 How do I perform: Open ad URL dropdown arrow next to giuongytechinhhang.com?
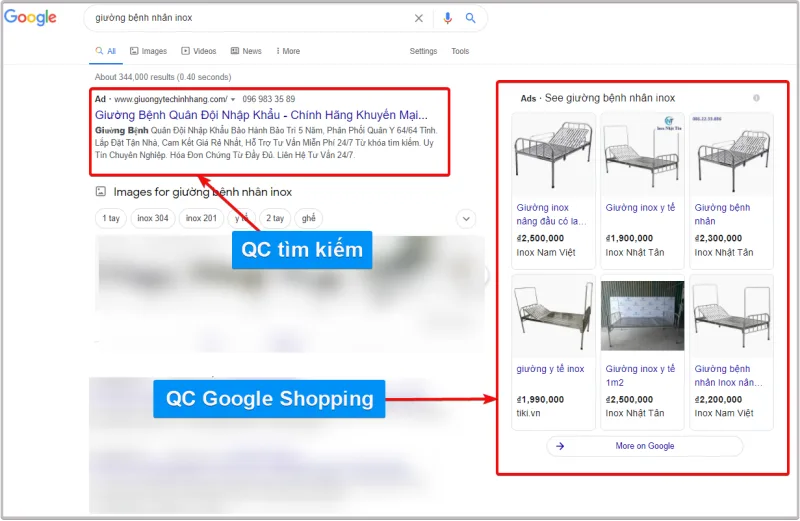click(x=233, y=100)
